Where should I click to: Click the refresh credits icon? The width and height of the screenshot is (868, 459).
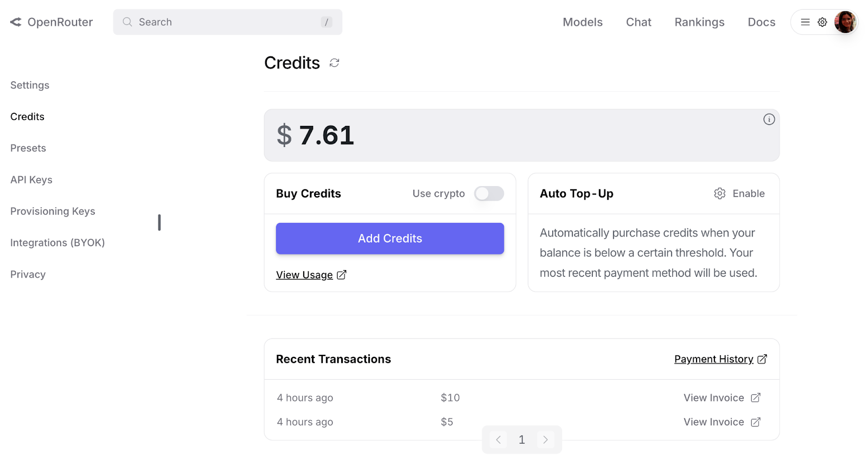click(334, 63)
